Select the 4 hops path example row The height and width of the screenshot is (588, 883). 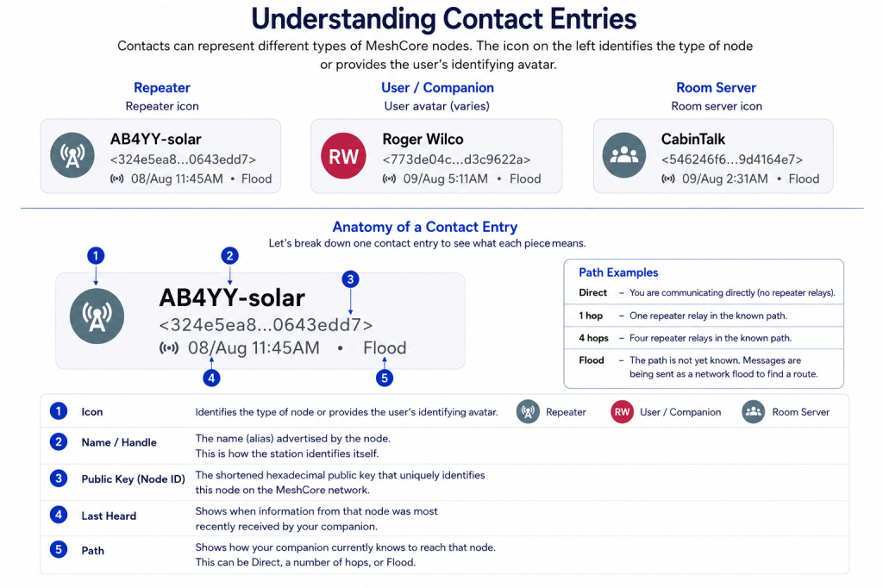point(704,338)
